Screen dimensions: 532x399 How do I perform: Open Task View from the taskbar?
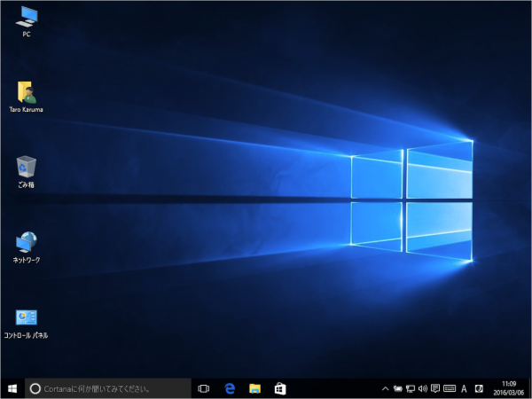tap(204, 388)
